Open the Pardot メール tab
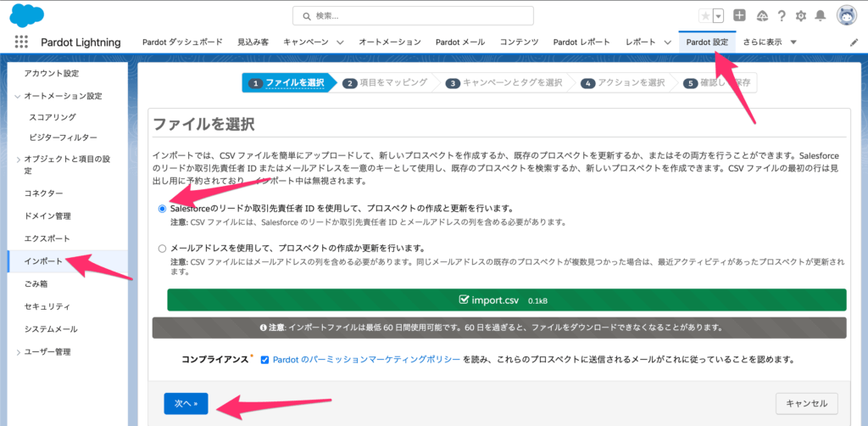This screenshot has height=426, width=868. (460, 42)
